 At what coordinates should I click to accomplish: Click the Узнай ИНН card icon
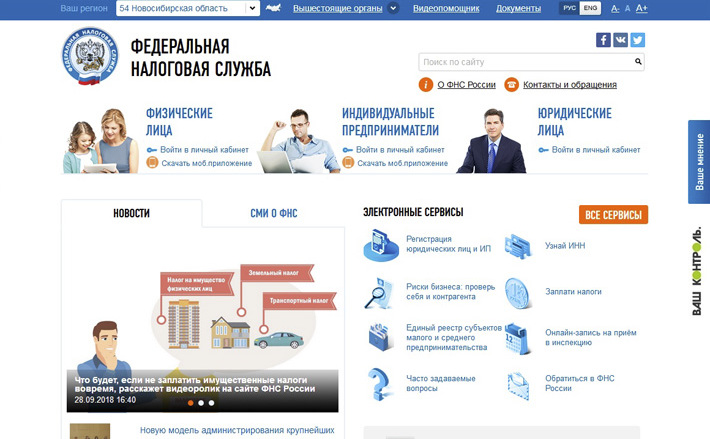point(518,247)
